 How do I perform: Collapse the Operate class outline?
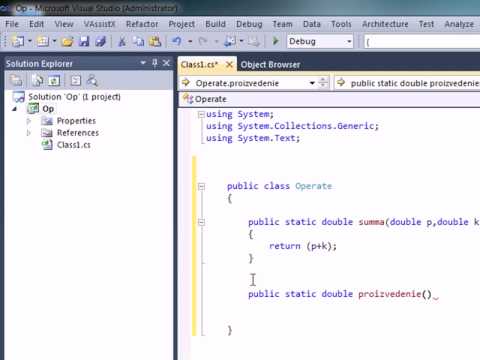pos(201,186)
